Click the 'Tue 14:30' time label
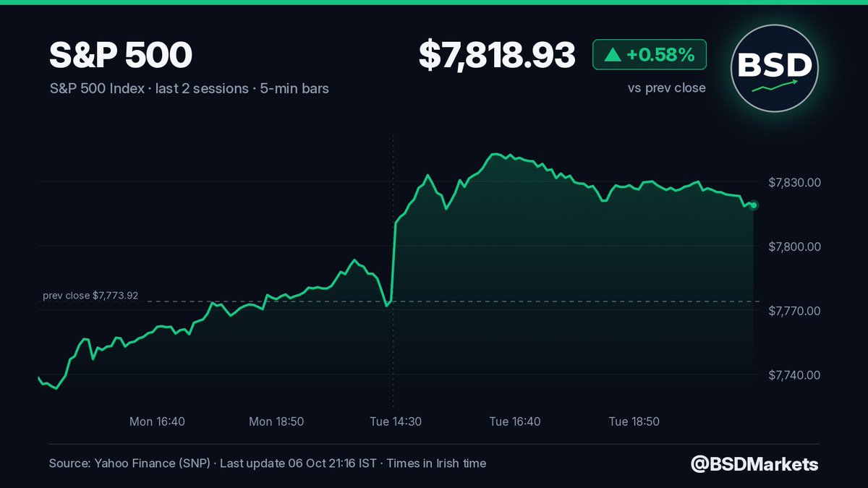868x488 pixels. pyautogui.click(x=396, y=421)
